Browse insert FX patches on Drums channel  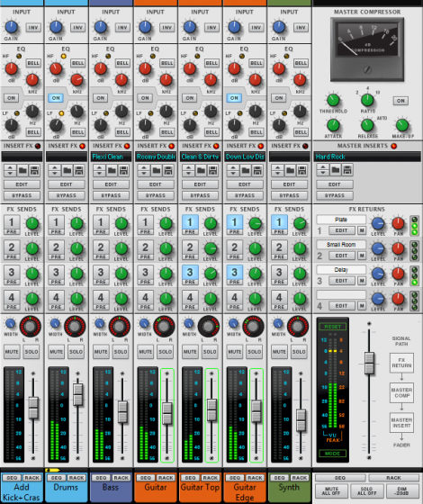[67, 170]
